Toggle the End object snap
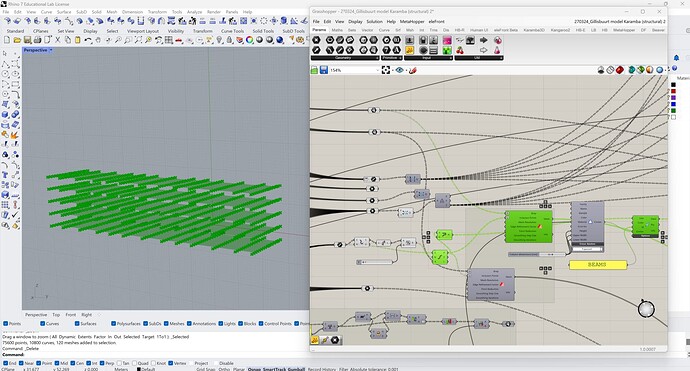Viewport: 690px width, 371px height. (x=6, y=363)
